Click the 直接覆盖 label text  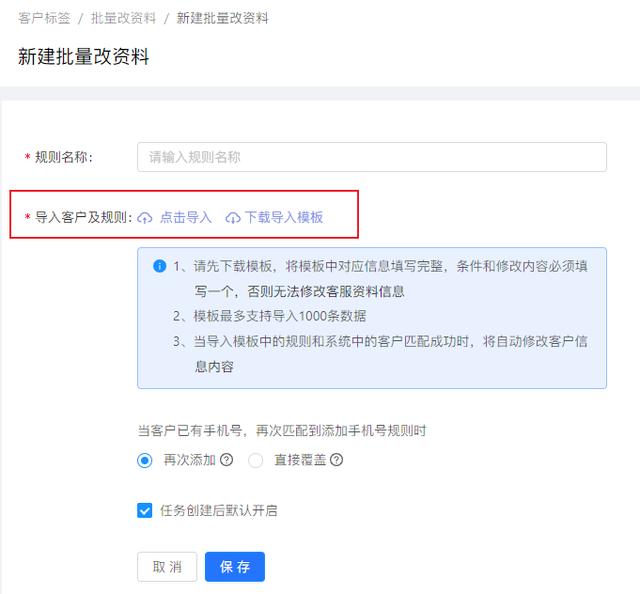tap(300, 460)
